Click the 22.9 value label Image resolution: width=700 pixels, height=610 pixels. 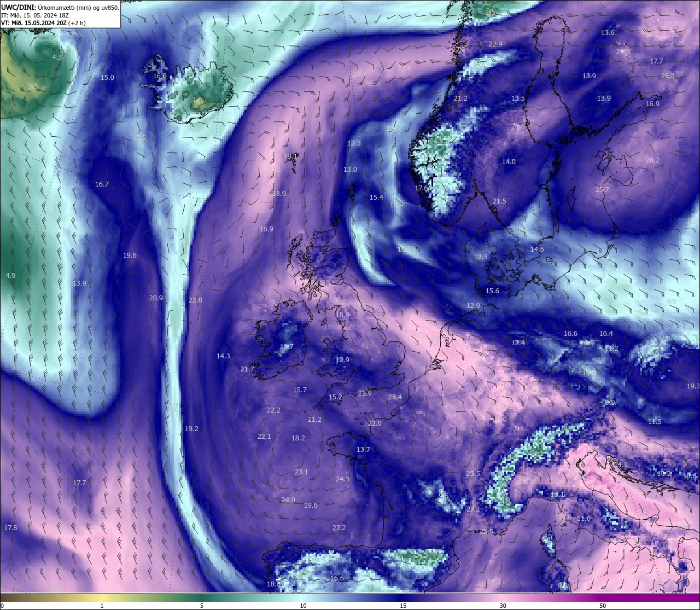pyautogui.click(x=495, y=44)
